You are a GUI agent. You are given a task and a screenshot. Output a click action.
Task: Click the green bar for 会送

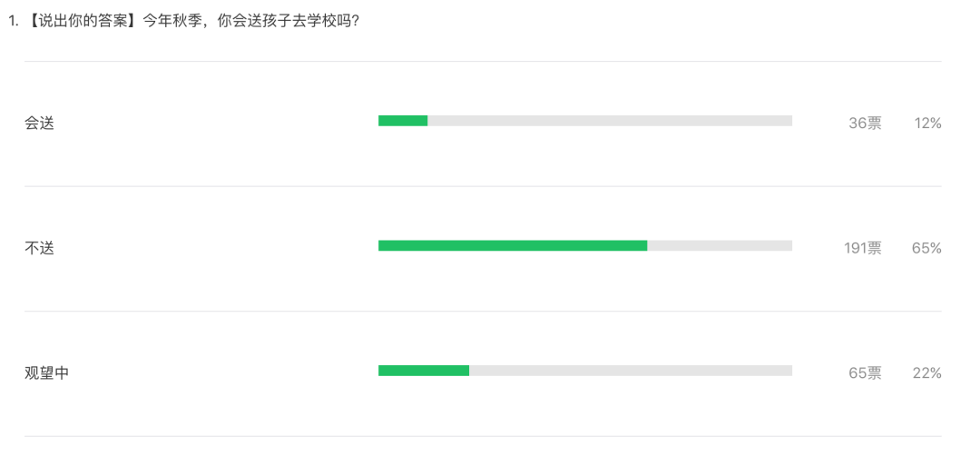(x=403, y=121)
